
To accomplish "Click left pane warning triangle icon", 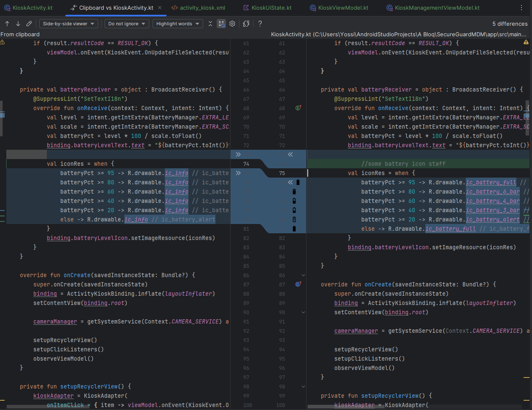I will pyautogui.click(x=3, y=42).
